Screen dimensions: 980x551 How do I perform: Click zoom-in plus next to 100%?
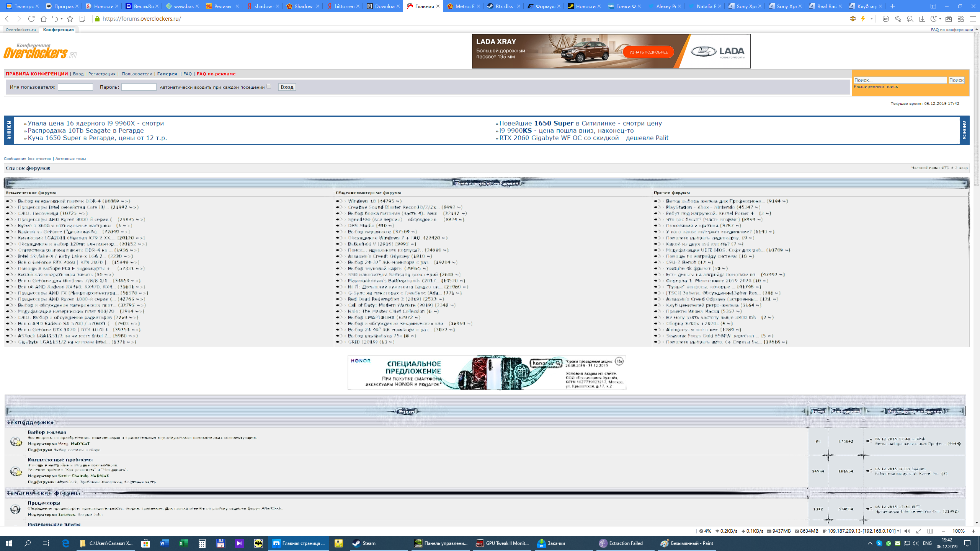click(x=973, y=531)
